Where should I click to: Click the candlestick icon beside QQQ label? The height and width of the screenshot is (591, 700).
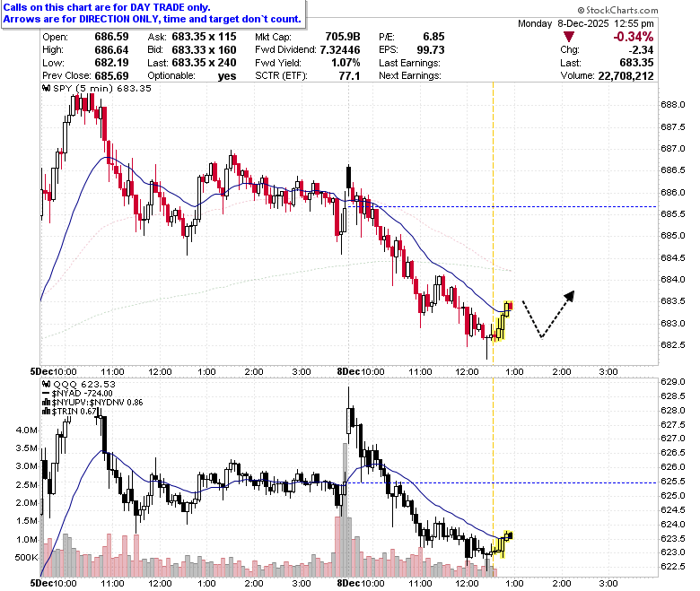click(x=46, y=384)
